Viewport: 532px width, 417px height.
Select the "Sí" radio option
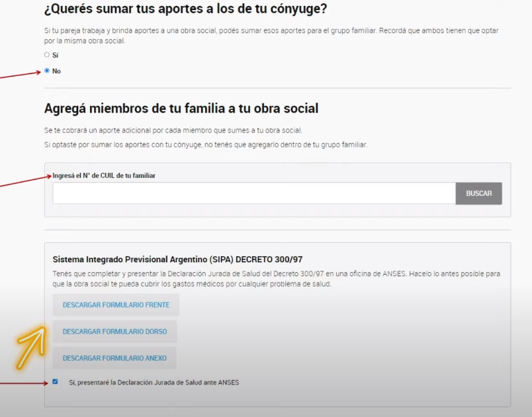pos(47,56)
